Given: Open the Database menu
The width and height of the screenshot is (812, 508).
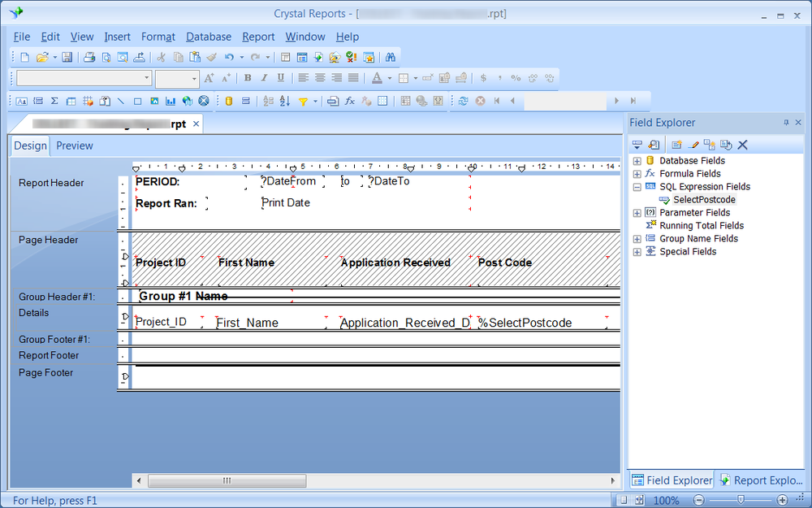Looking at the screenshot, I should coord(209,37).
